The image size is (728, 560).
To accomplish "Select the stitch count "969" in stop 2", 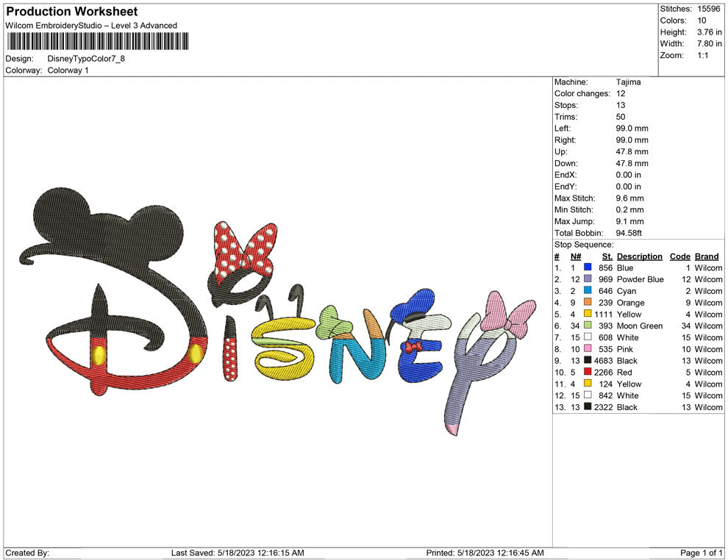I will 605,279.
